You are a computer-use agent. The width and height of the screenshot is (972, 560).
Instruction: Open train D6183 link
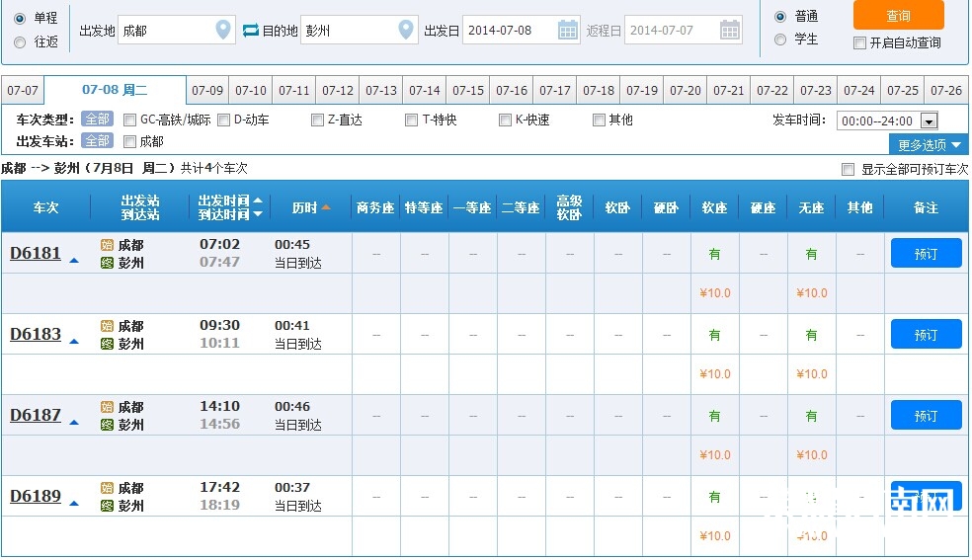[36, 335]
